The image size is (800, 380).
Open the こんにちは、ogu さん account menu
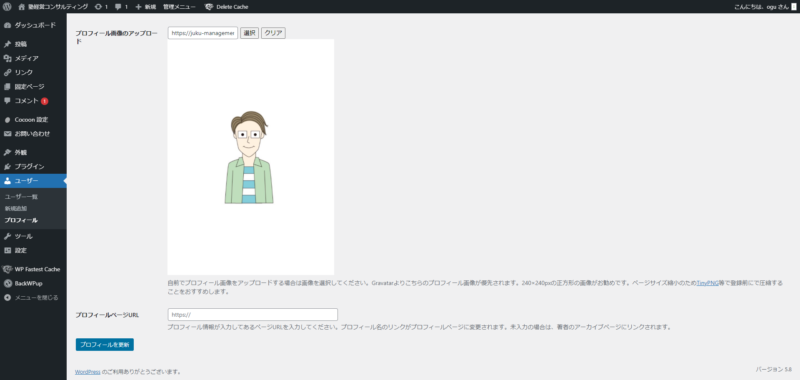[x=764, y=7]
